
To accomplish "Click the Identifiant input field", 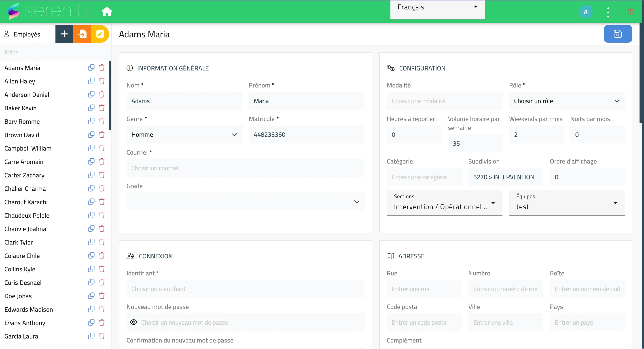I will tap(246, 289).
